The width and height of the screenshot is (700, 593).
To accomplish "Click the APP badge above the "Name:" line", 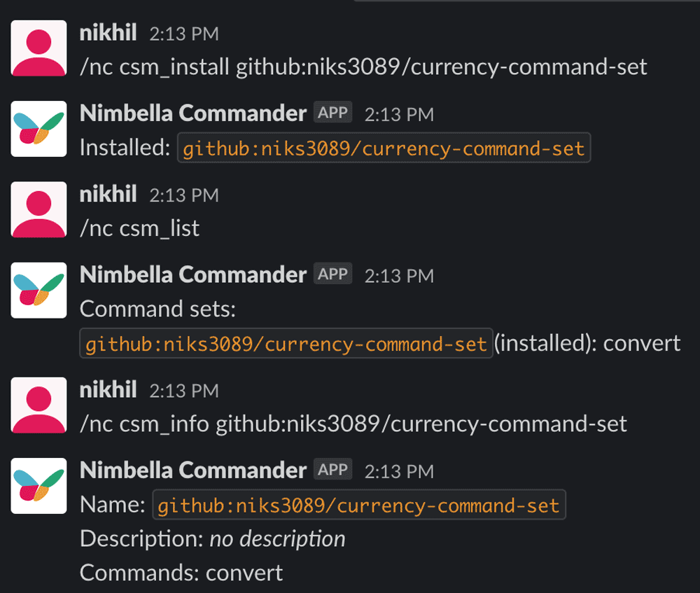I will point(332,470).
